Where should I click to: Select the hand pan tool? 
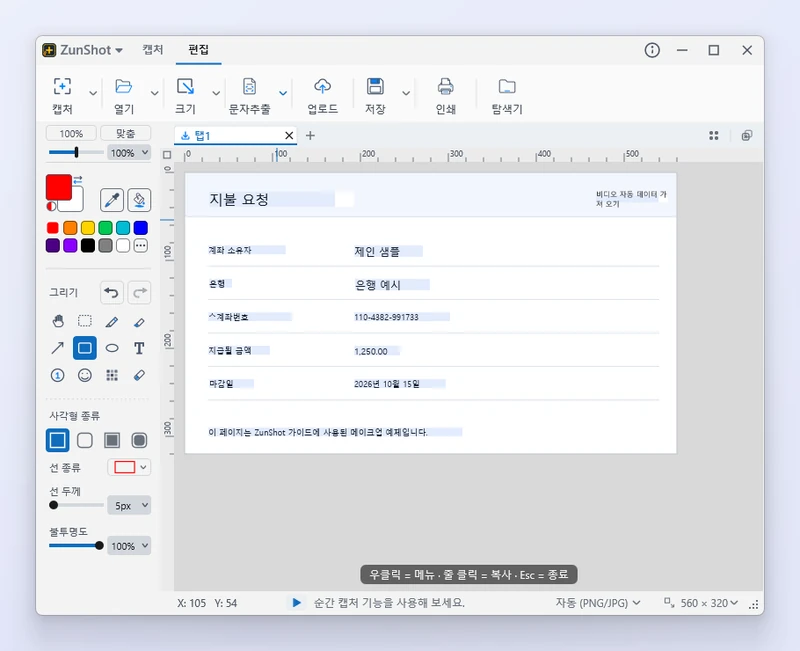(58, 321)
